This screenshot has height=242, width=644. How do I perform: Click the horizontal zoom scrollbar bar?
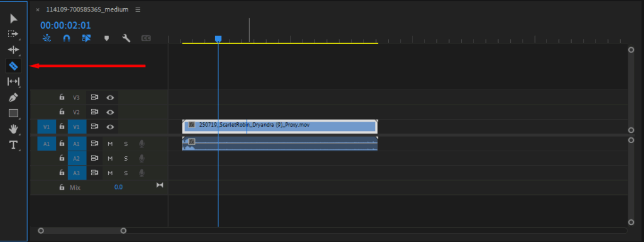coord(82,231)
